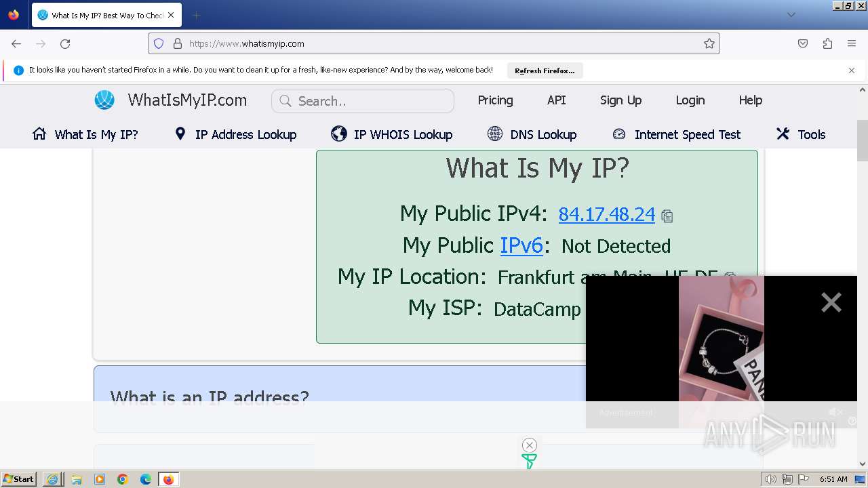Image resolution: width=868 pixels, height=488 pixels.
Task: Open the IPv6 link
Action: tap(521, 245)
